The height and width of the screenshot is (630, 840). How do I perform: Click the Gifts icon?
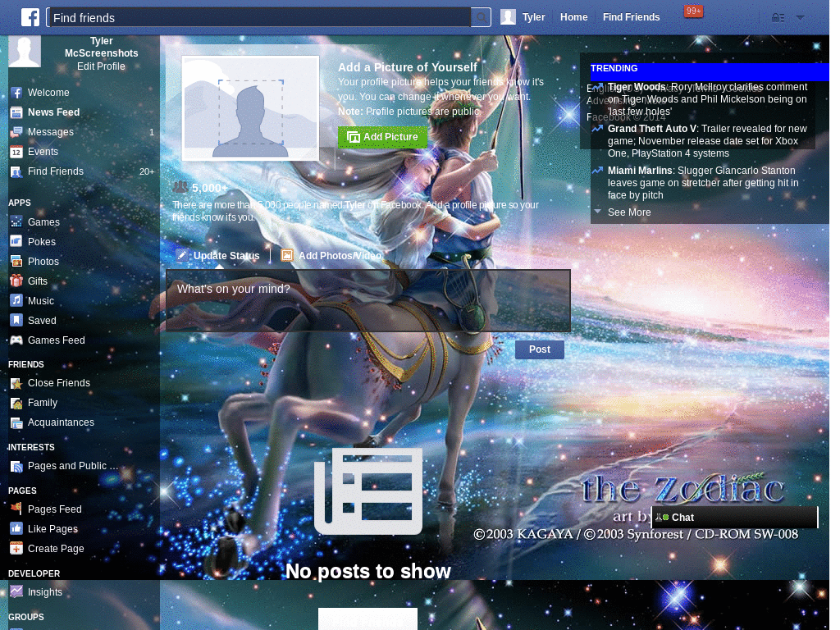point(16,281)
